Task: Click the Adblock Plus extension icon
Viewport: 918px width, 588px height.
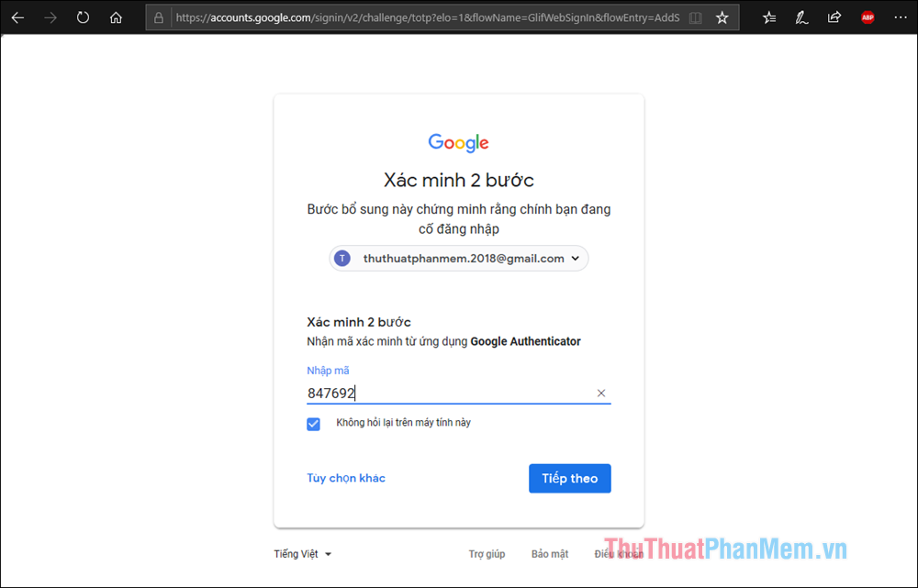Action: [x=867, y=17]
